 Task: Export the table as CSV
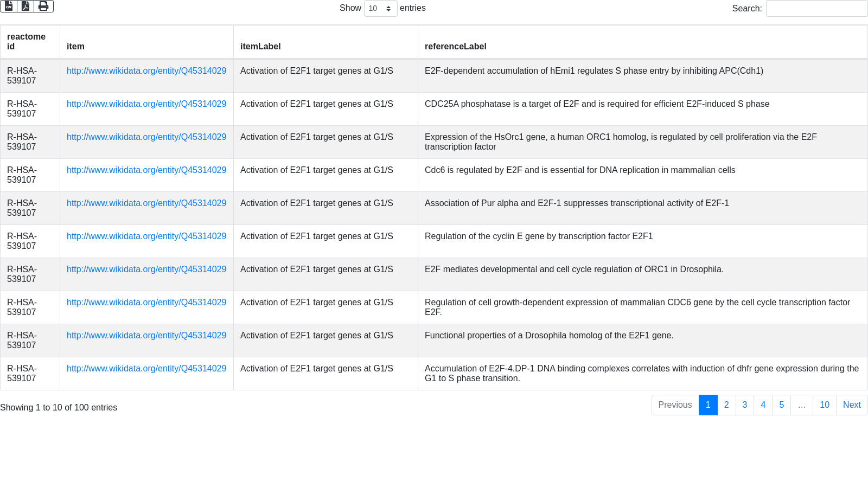[x=9, y=6]
